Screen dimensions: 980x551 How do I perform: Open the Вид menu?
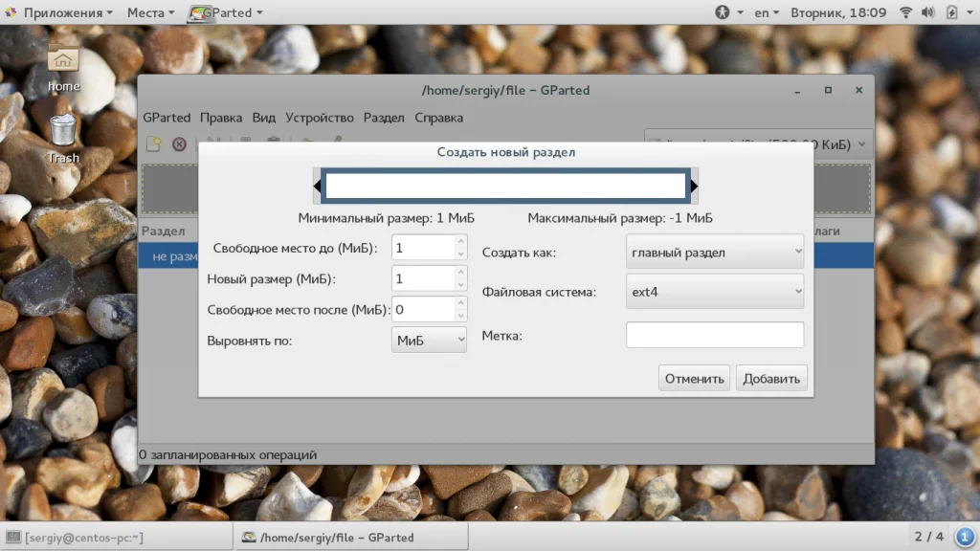264,118
